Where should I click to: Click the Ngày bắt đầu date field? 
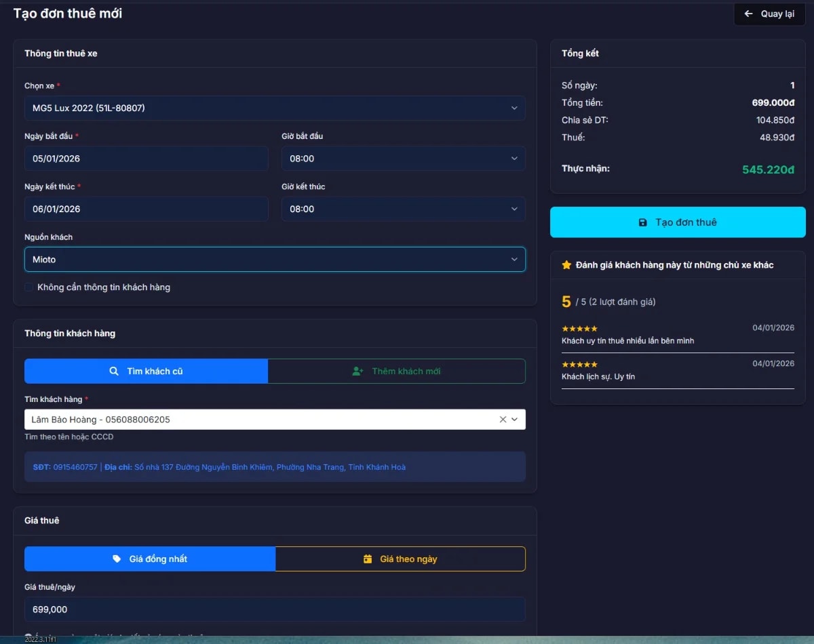(146, 158)
